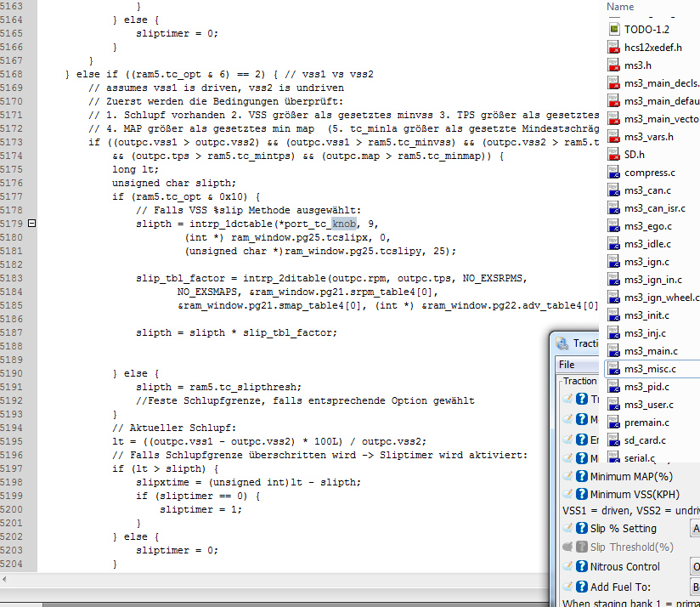The width and height of the screenshot is (700, 607).
Task: Select compress.c in the file list
Action: (649, 173)
